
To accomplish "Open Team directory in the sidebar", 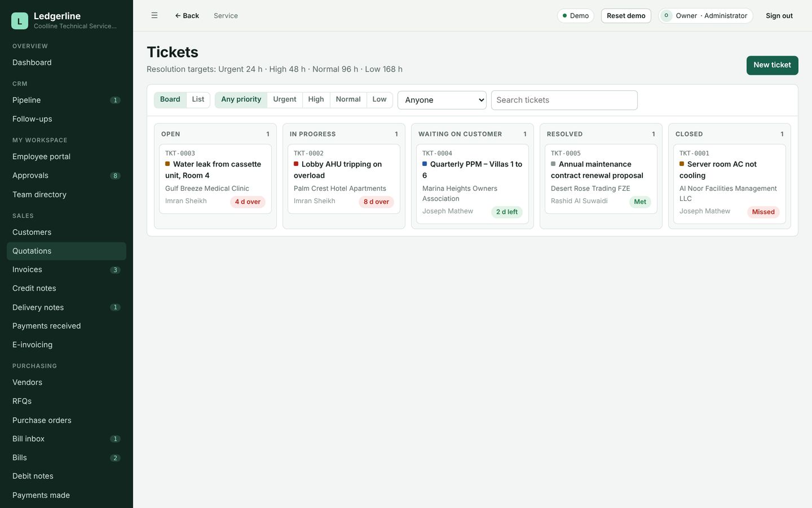I will 67,195.
